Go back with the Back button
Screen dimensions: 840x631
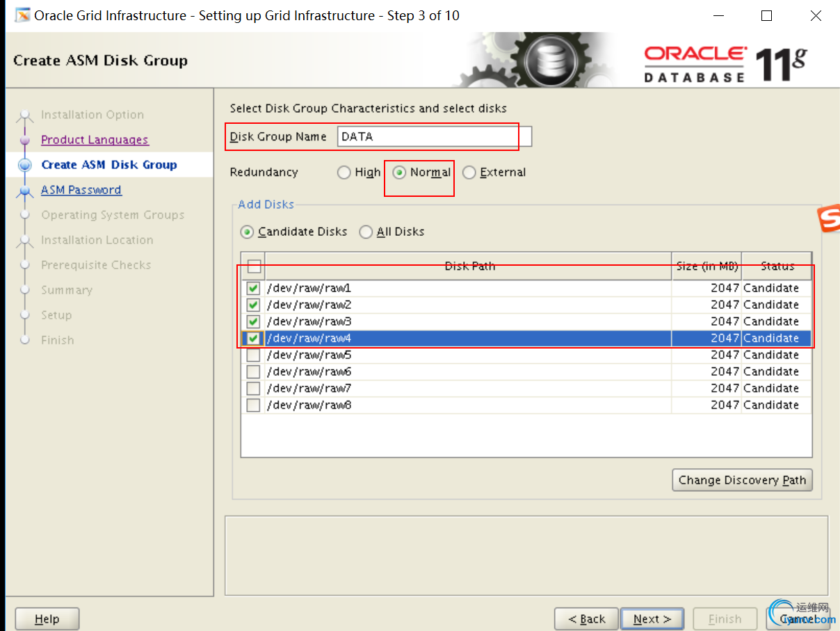pos(586,619)
